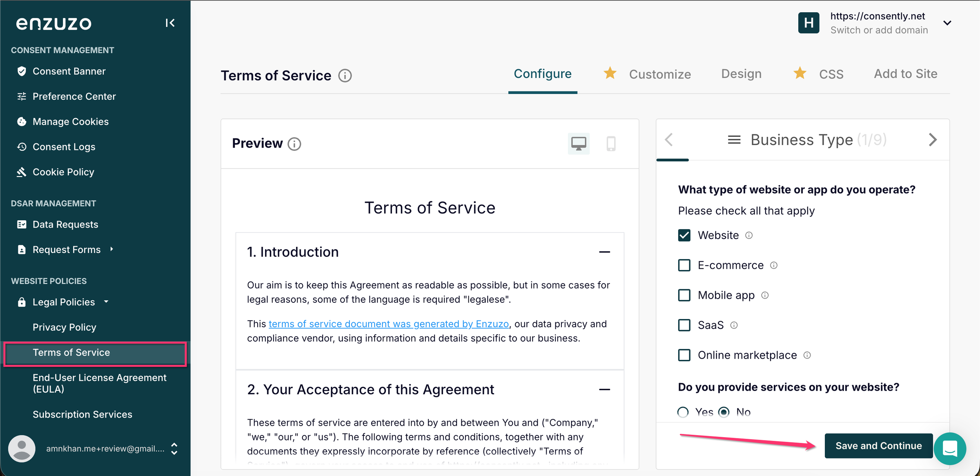Image resolution: width=980 pixels, height=476 pixels.
Task: Open Privacy Policy in sidebar
Action: pos(65,327)
